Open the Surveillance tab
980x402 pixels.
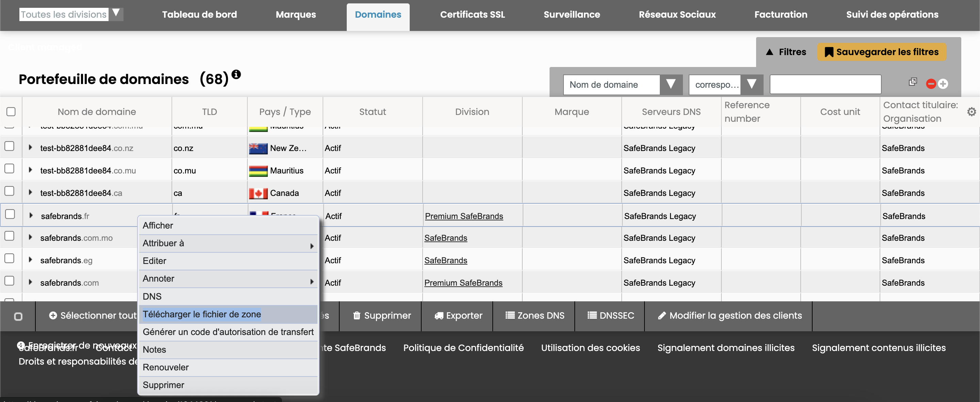[x=572, y=14]
